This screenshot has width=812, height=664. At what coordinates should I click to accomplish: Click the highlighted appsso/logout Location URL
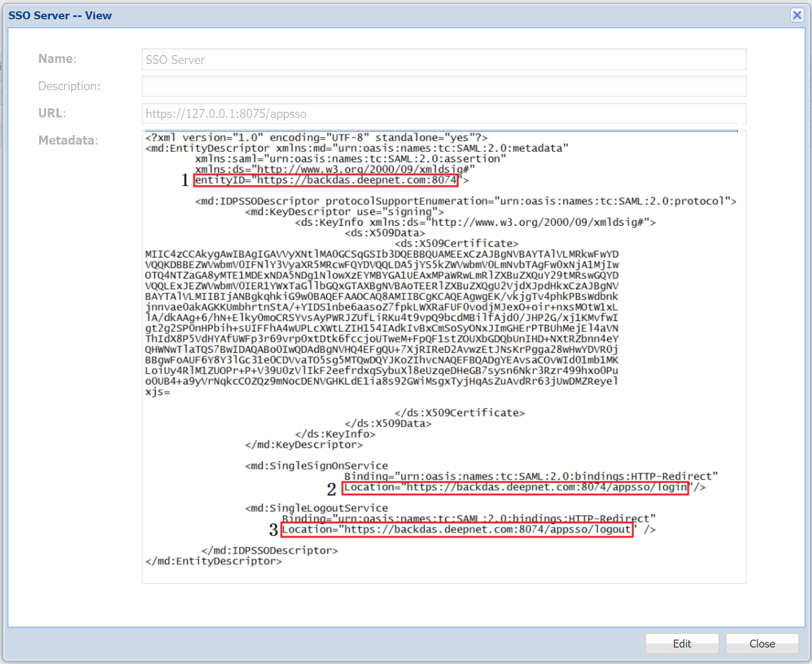click(x=457, y=530)
